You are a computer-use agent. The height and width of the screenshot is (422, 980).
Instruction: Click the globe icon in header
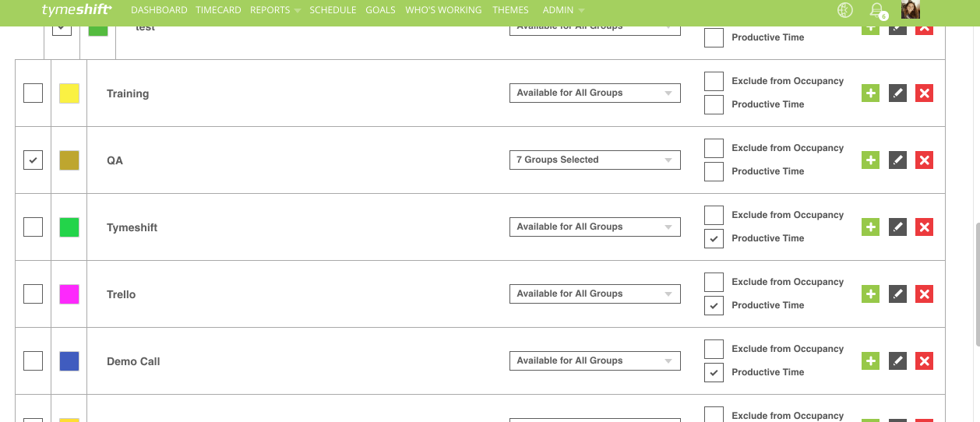click(844, 10)
